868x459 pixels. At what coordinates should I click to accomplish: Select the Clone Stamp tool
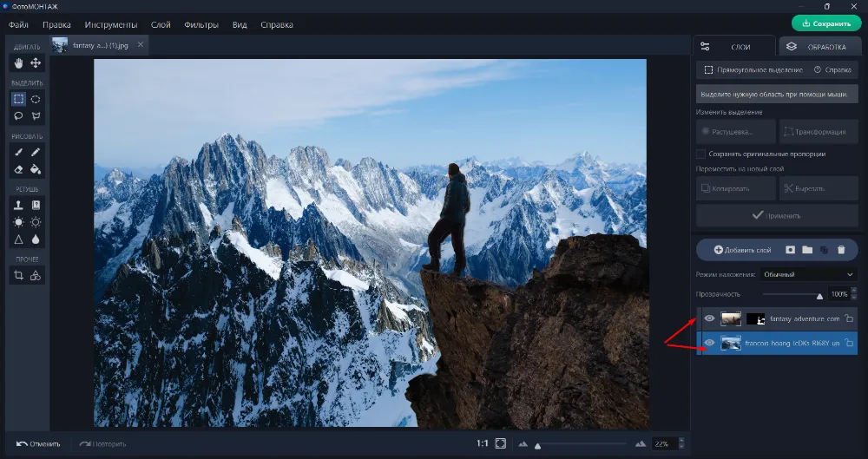point(19,205)
